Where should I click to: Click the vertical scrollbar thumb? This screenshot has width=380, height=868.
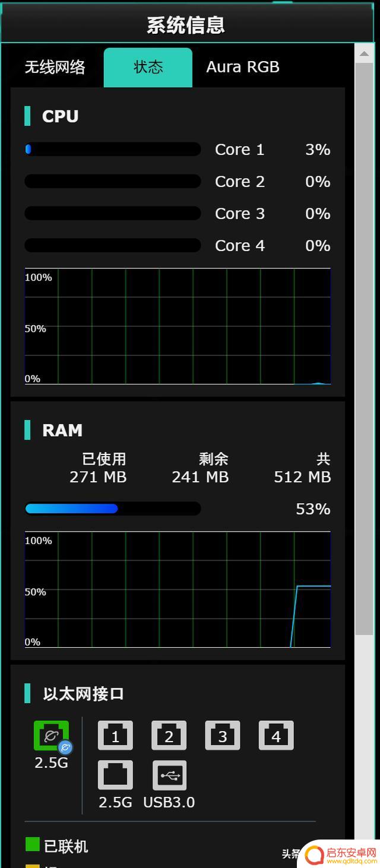364,348
